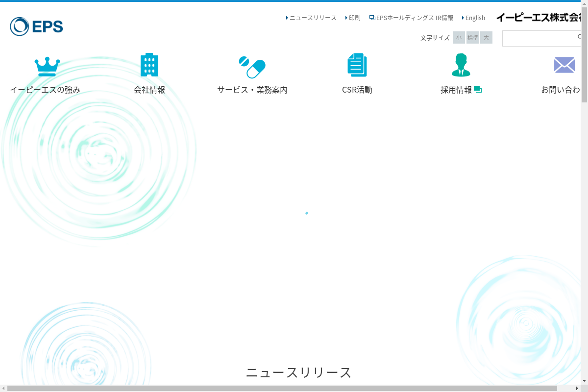Click the horizontal scrollbar left arrow
The image size is (588, 392).
(x=3, y=389)
